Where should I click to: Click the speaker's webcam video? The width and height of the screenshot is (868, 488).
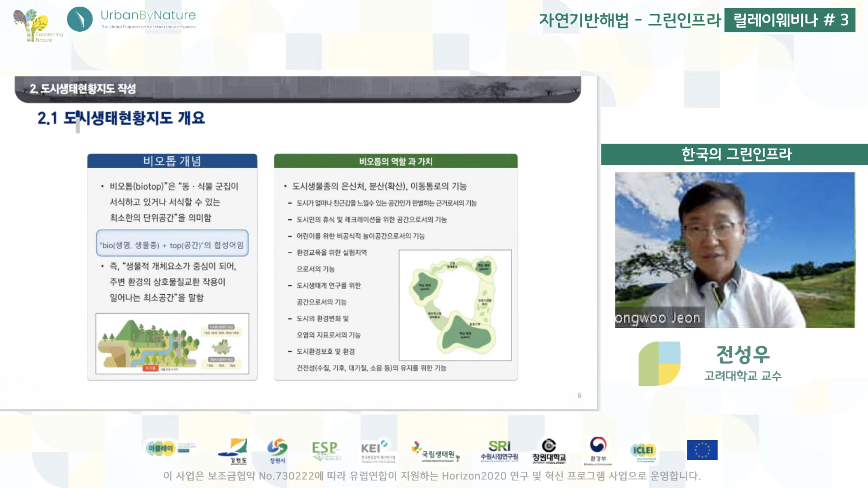(x=734, y=250)
